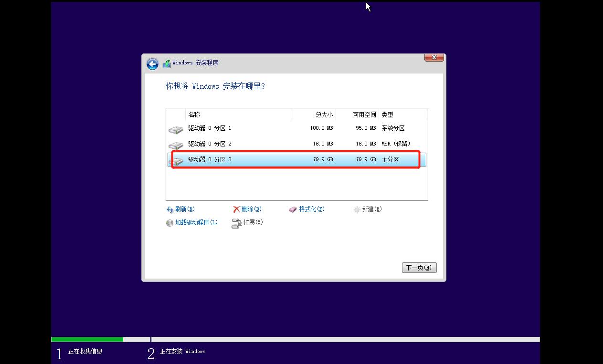Click the green setup progress bar
The width and height of the screenshot is (603, 364).
click(87, 340)
